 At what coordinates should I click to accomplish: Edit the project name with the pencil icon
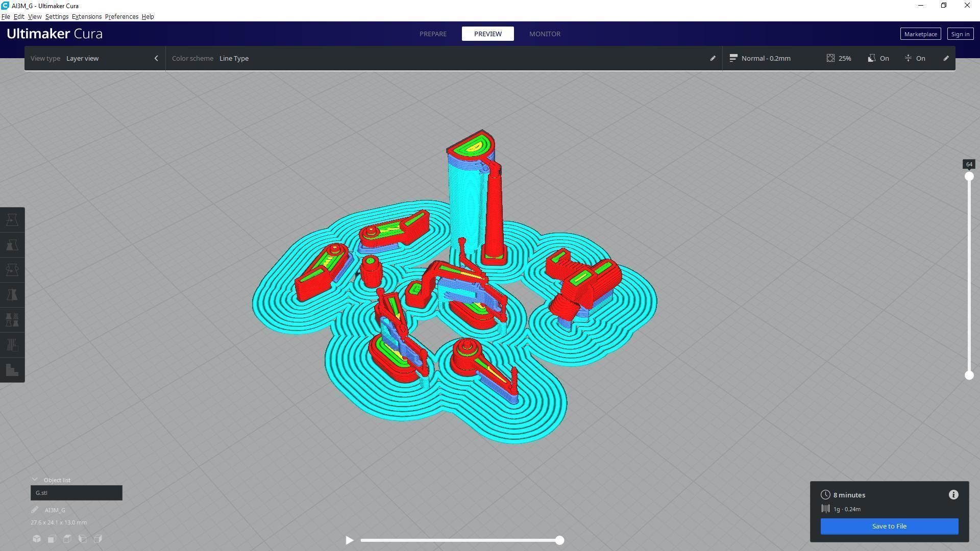tap(35, 510)
